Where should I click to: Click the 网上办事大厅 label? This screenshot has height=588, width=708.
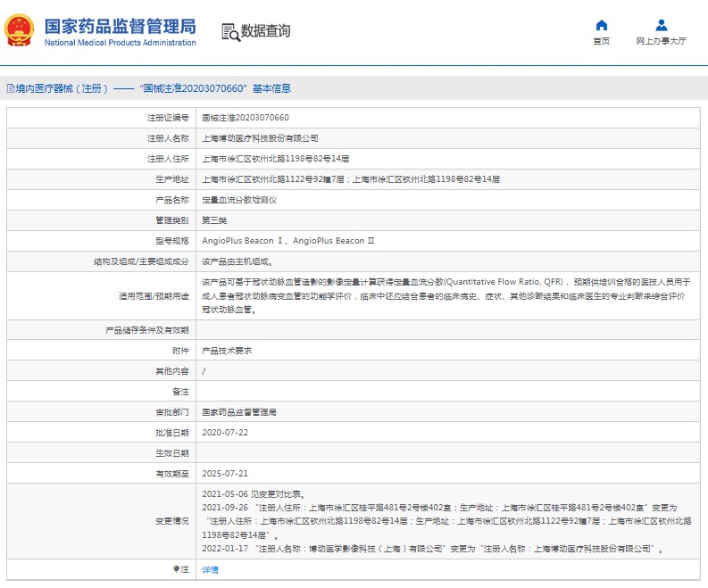click(x=661, y=41)
